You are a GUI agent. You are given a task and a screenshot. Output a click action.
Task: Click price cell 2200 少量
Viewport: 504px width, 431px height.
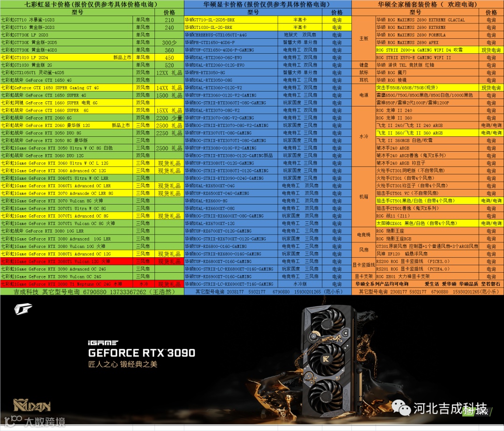click(x=169, y=118)
